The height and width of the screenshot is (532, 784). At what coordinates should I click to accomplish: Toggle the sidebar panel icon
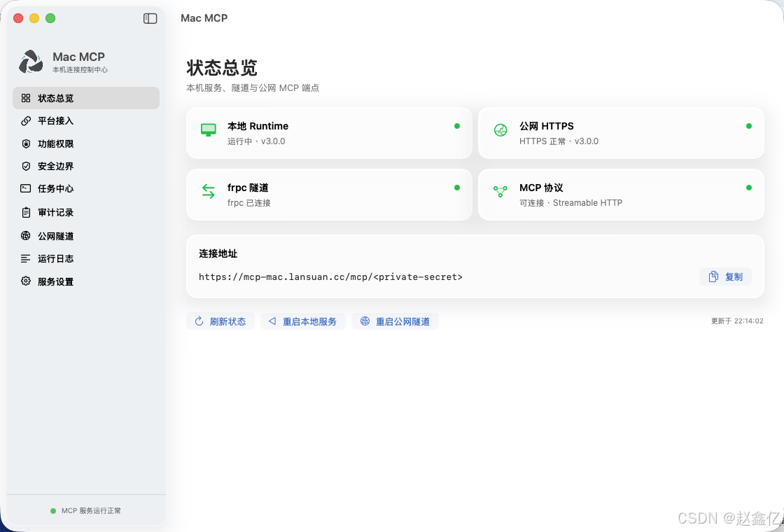pyautogui.click(x=150, y=18)
